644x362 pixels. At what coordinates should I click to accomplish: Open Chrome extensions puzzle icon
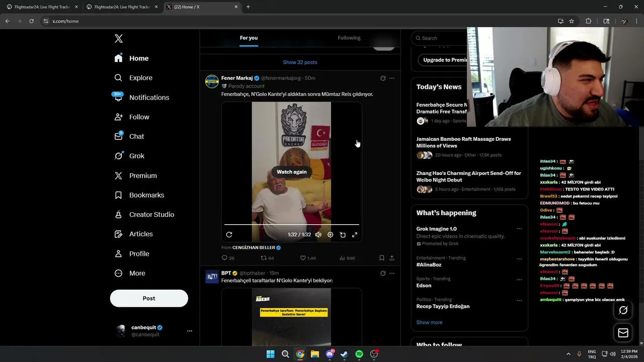588,21
